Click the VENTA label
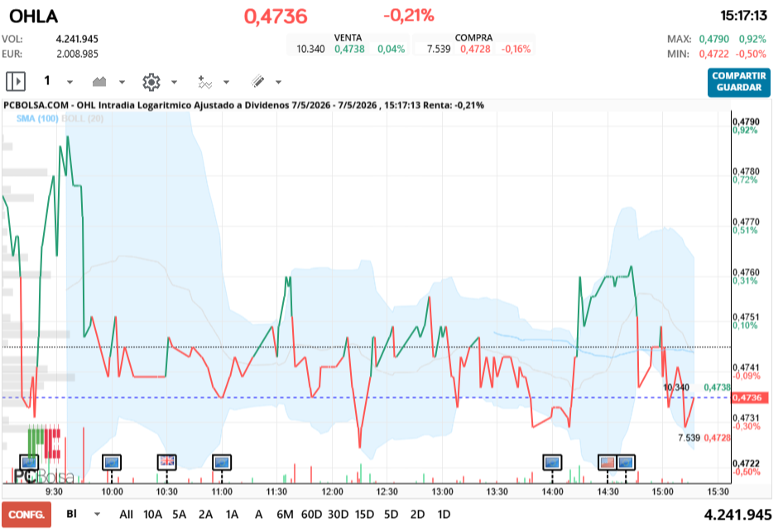The height and width of the screenshot is (532, 783). point(348,37)
